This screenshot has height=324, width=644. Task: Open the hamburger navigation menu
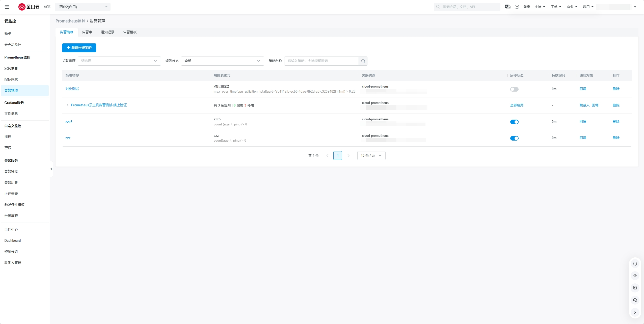[x=7, y=7]
